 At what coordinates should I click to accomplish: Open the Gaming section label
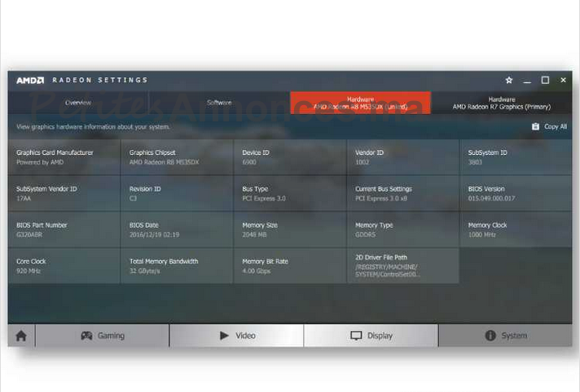(x=112, y=336)
